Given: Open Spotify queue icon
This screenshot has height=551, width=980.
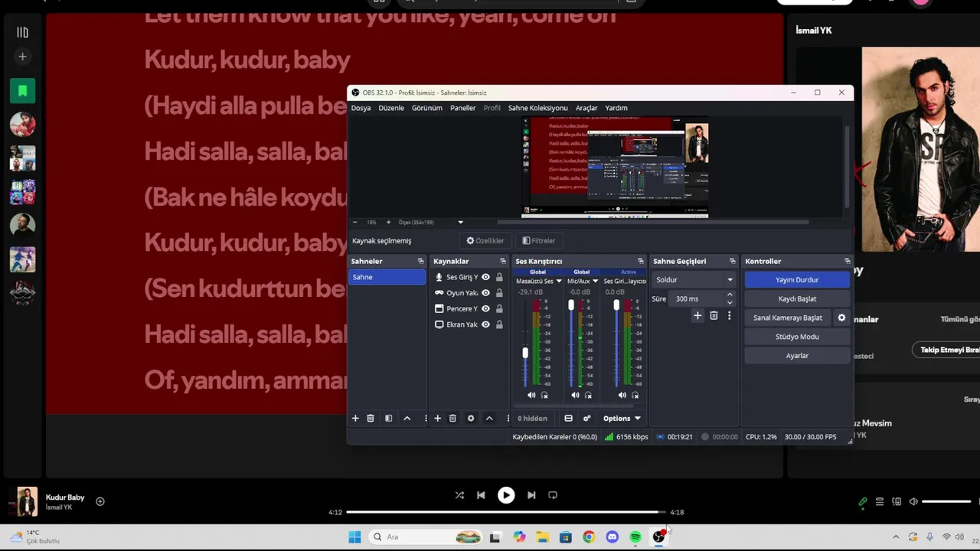Looking at the screenshot, I should pyautogui.click(x=880, y=502).
